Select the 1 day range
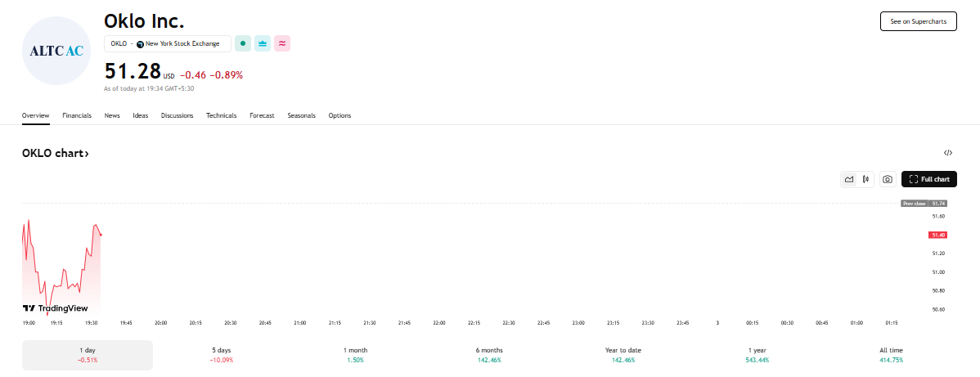Image resolution: width=980 pixels, height=377 pixels. [x=88, y=355]
